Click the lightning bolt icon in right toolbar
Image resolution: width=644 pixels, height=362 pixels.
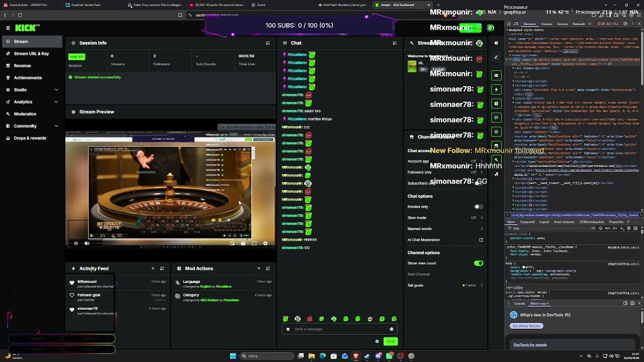496,89
